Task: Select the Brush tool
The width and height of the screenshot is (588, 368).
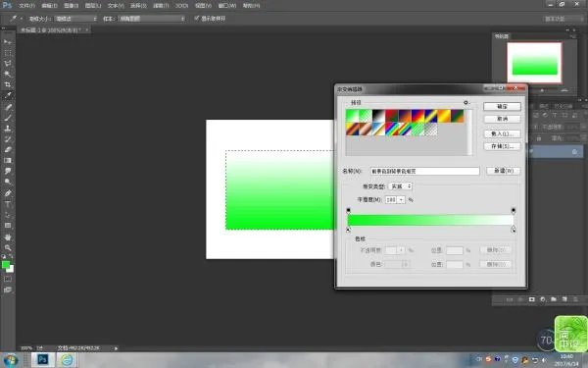Action: click(8, 118)
